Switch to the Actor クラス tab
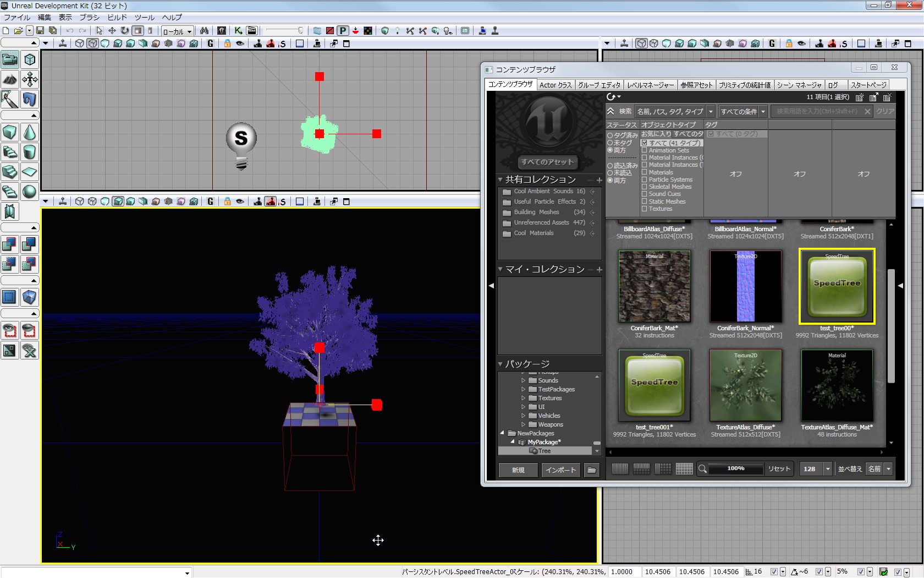 point(555,85)
